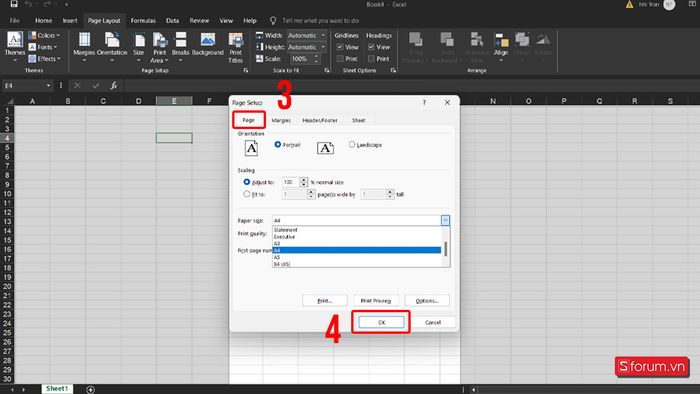Click the Adjust to percent stepper

point(304,182)
